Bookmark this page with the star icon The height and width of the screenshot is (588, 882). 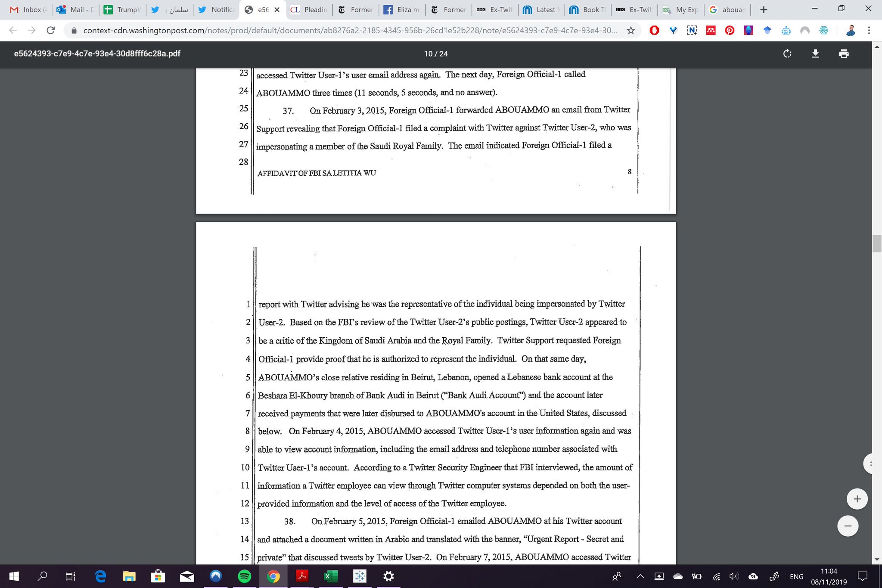pyautogui.click(x=631, y=30)
